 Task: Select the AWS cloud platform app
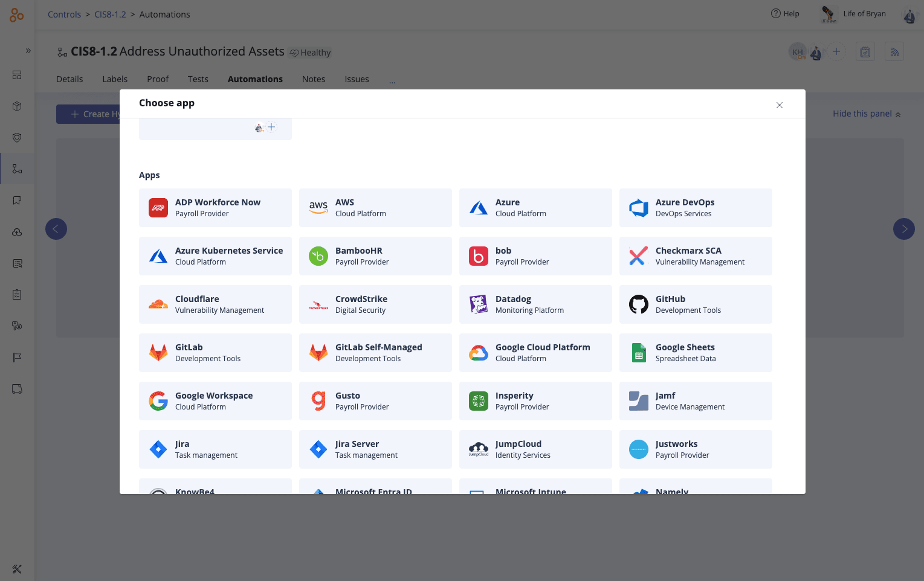[375, 208]
